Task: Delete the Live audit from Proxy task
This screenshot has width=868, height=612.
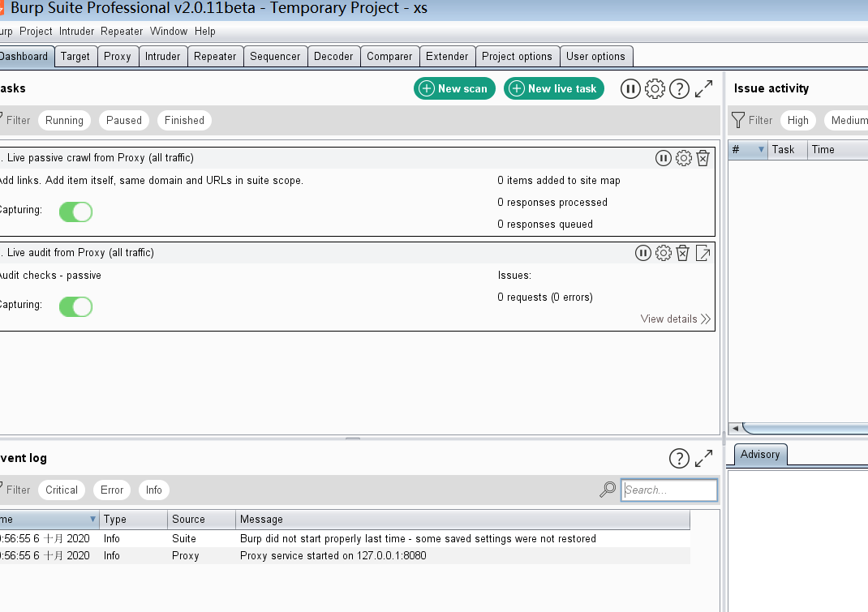Action: tap(682, 253)
